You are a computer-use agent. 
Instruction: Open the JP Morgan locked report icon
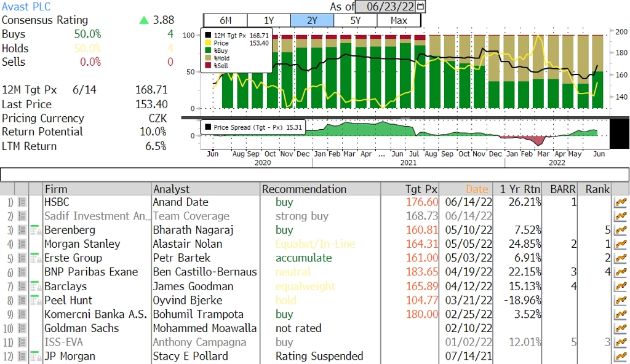pyautogui.click(x=36, y=356)
